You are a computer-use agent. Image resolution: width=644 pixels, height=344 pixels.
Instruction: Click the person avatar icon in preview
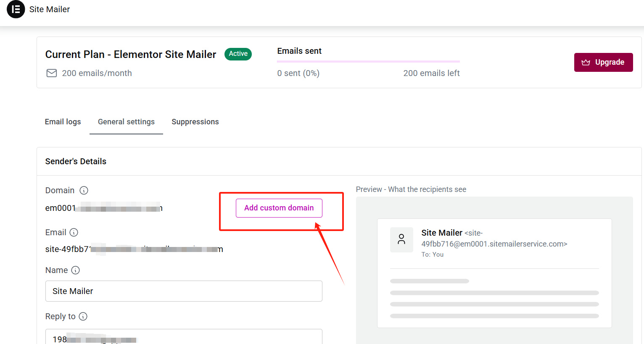click(401, 239)
